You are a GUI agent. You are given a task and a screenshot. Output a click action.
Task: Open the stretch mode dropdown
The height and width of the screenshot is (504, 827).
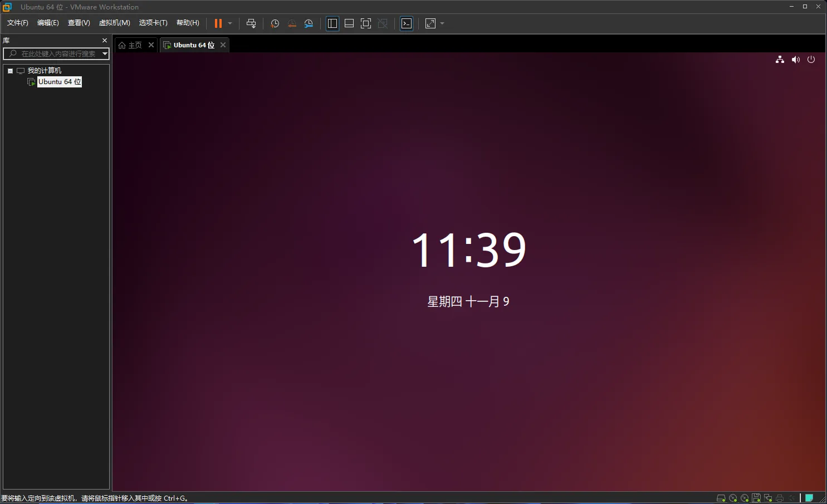click(443, 23)
